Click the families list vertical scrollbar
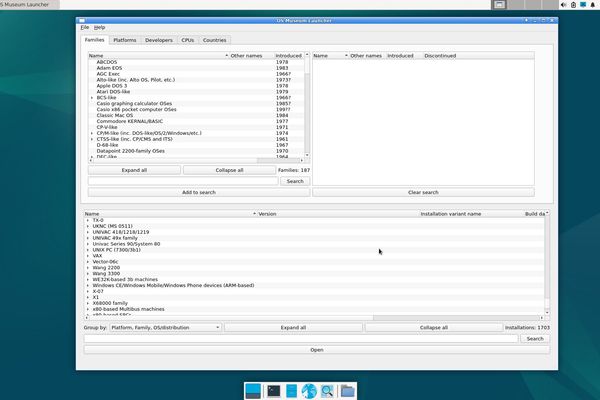 tap(307, 105)
